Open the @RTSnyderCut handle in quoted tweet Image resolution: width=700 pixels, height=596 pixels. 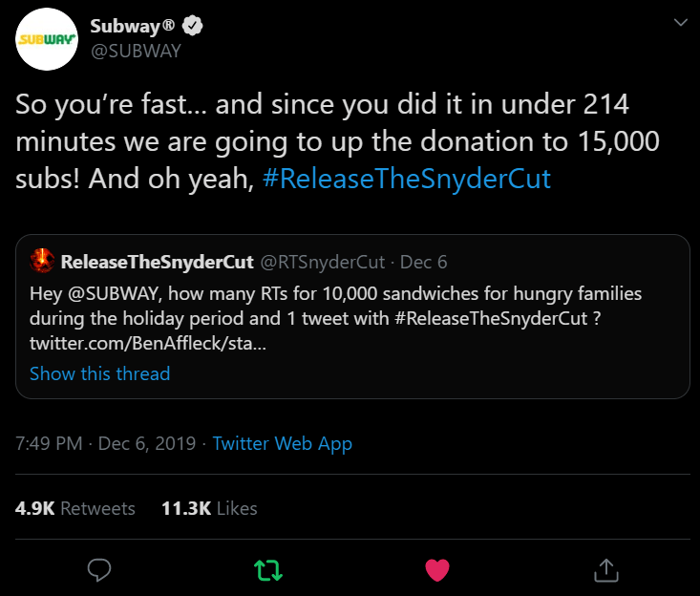click(x=323, y=262)
